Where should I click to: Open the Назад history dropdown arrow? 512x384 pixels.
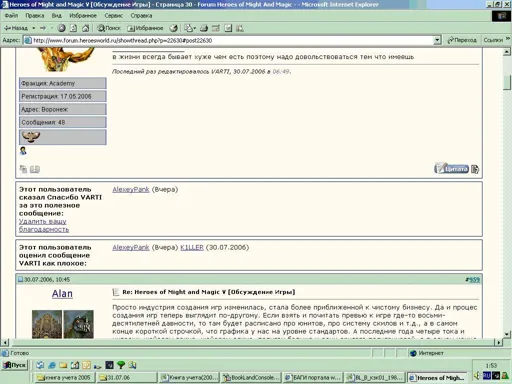point(34,28)
